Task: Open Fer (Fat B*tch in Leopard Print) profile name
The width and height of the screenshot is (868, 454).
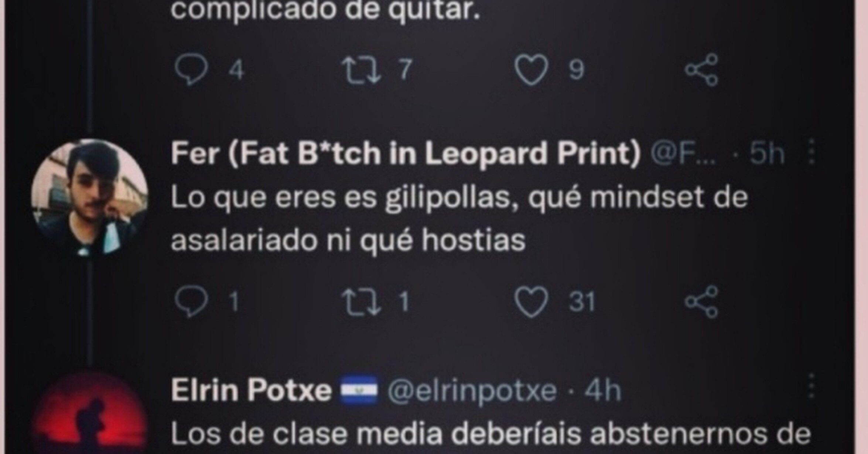Action: 406,153
